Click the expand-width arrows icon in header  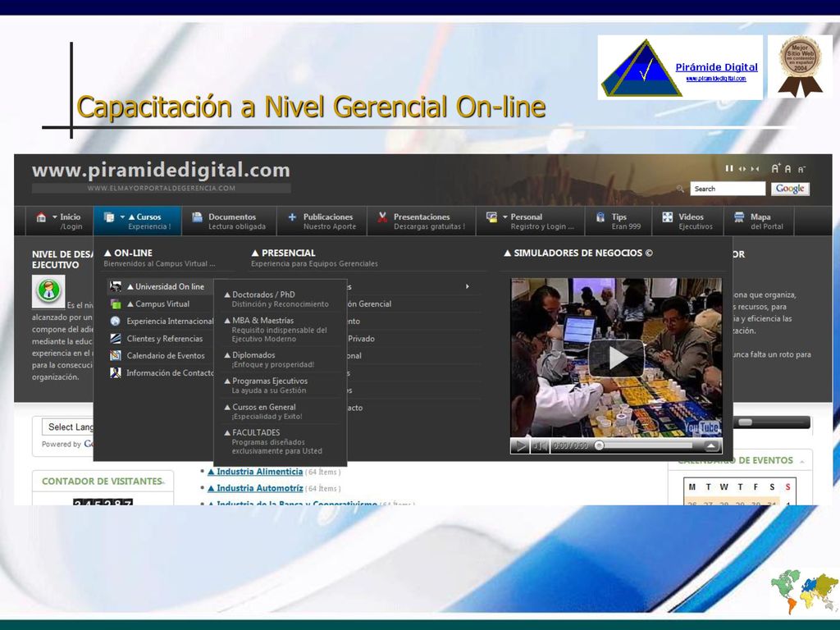click(742, 169)
